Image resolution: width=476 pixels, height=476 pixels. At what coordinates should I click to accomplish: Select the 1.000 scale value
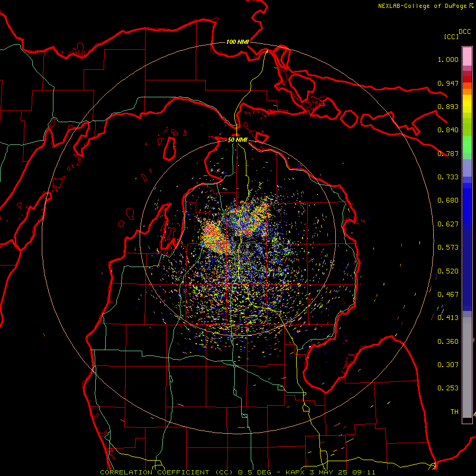[448, 59]
